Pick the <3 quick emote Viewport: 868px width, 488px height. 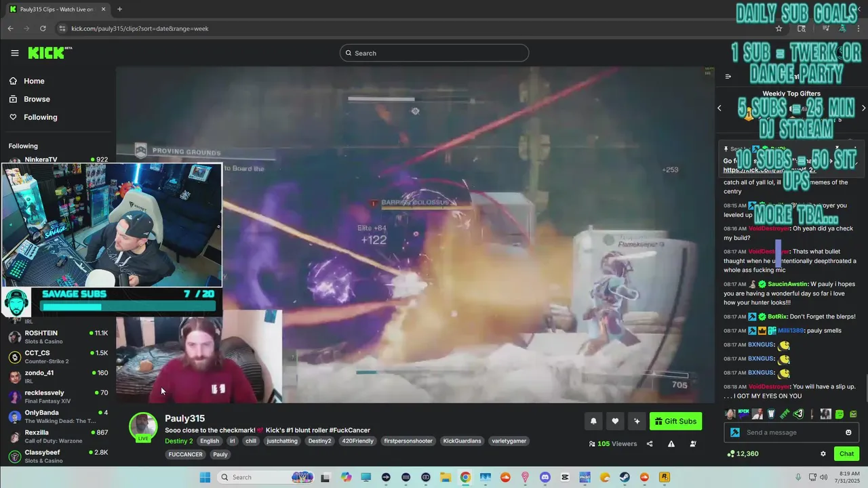[799, 413]
